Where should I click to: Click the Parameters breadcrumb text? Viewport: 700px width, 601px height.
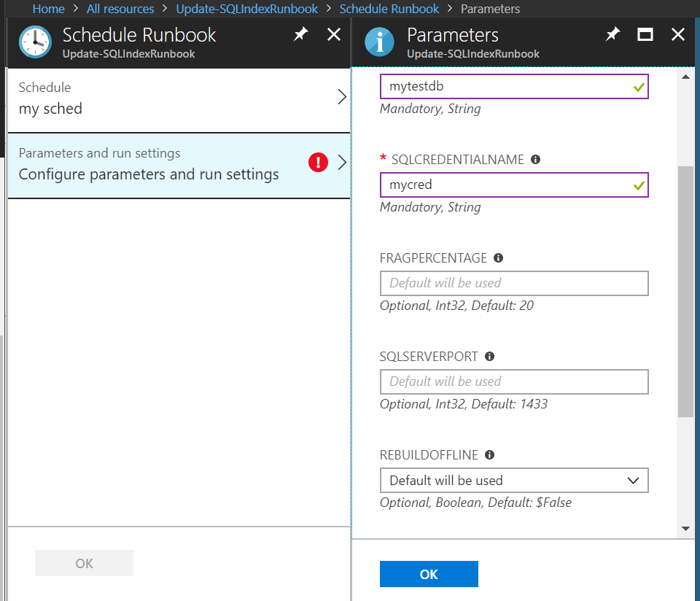(x=490, y=9)
